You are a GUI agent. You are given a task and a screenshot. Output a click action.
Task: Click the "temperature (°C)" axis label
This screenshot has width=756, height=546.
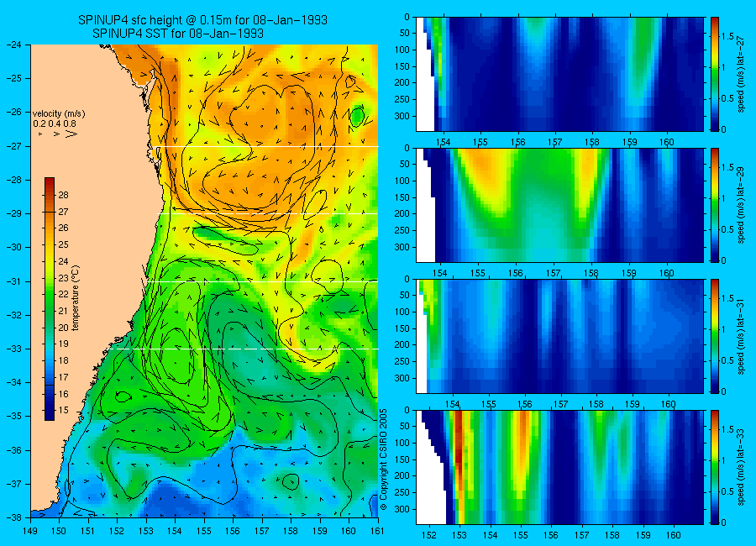76,297
